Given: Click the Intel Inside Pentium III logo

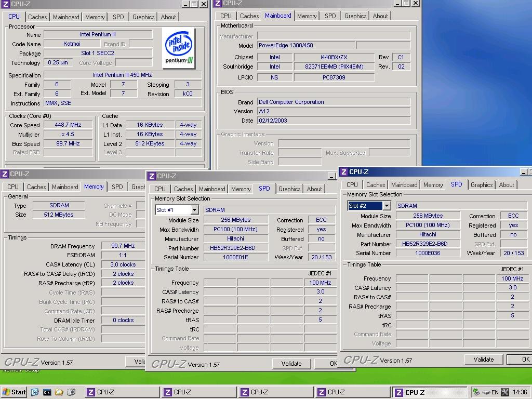Looking at the screenshot, I should [x=179, y=48].
